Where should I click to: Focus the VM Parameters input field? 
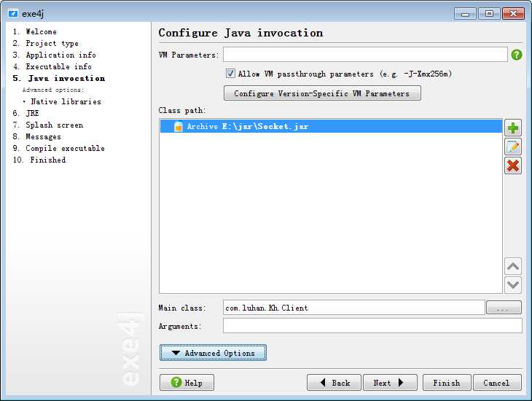pos(365,55)
